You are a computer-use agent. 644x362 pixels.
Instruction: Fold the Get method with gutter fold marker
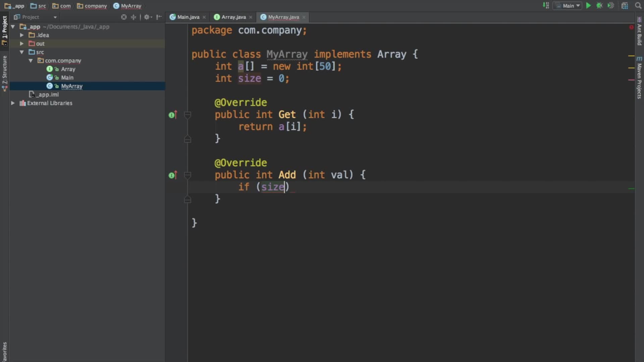(187, 115)
